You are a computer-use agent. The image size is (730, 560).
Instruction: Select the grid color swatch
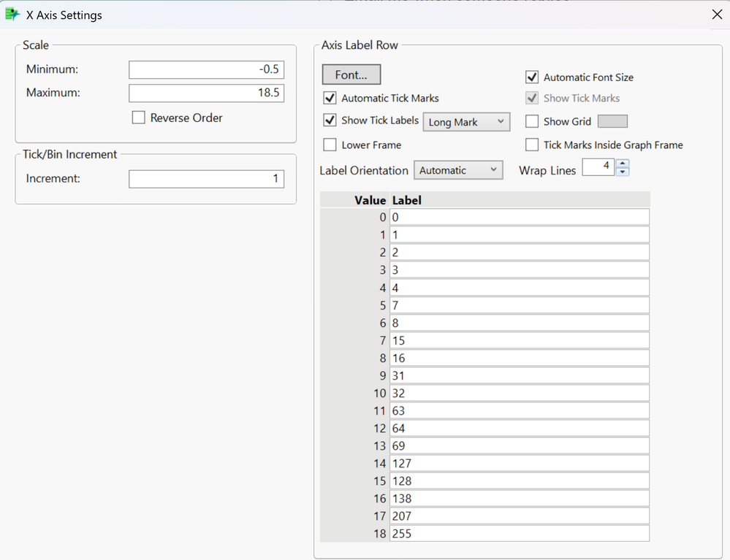(x=612, y=121)
